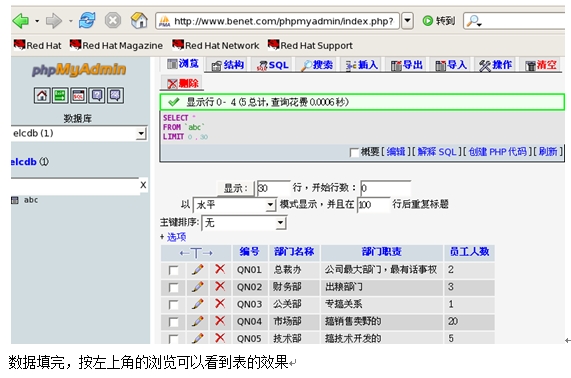Click the 解释 SQL link
Screen dimensions: 571x378
436,151
